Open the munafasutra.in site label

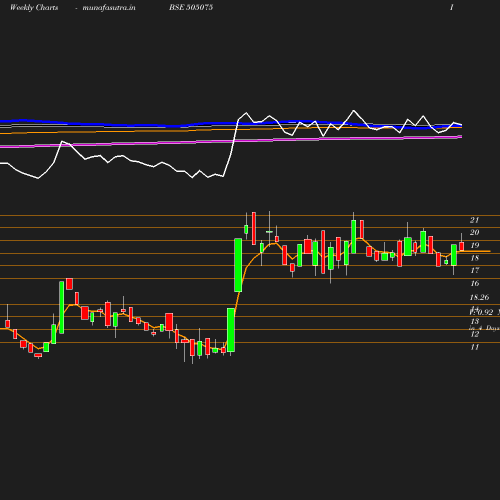click(109, 7)
